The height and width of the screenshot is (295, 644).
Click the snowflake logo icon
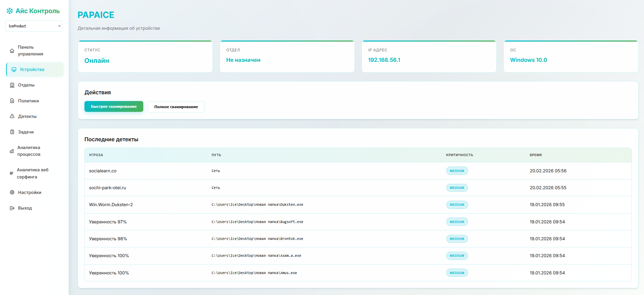[10, 11]
